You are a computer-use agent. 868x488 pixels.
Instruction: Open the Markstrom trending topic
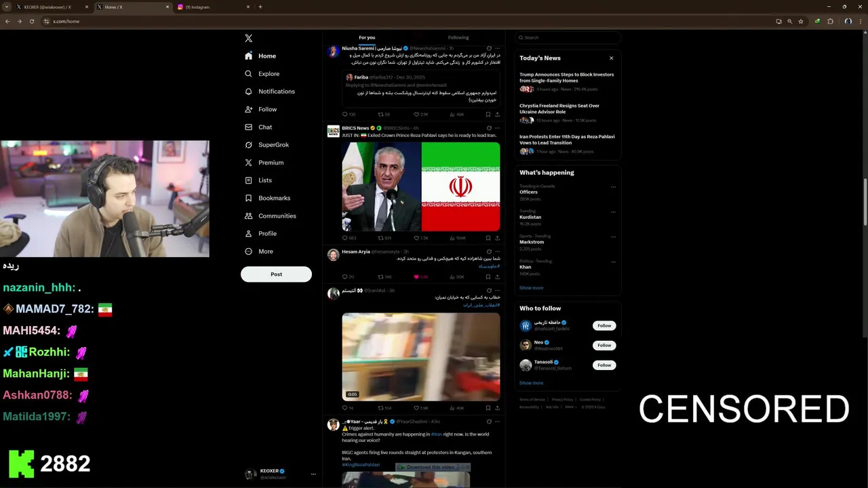[532, 242]
